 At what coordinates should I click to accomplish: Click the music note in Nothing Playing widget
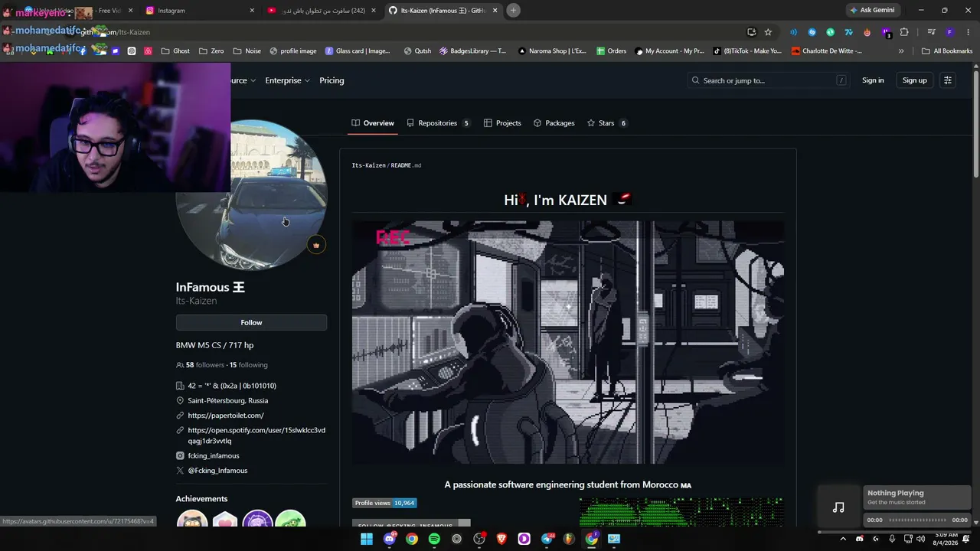tap(838, 507)
